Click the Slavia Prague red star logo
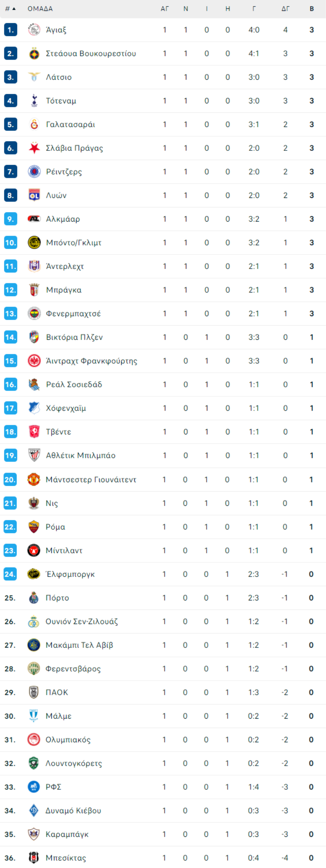Image resolution: width=326 pixels, height=868 pixels. 34,148
